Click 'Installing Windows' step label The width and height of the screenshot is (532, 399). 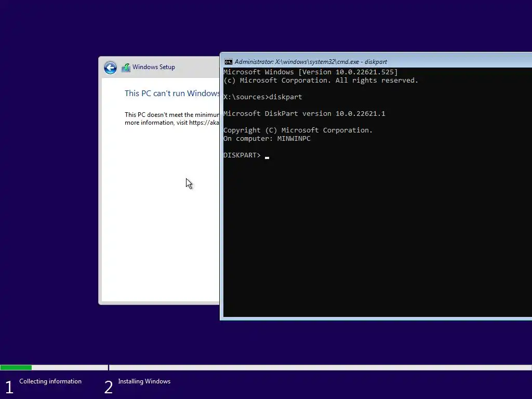click(144, 381)
